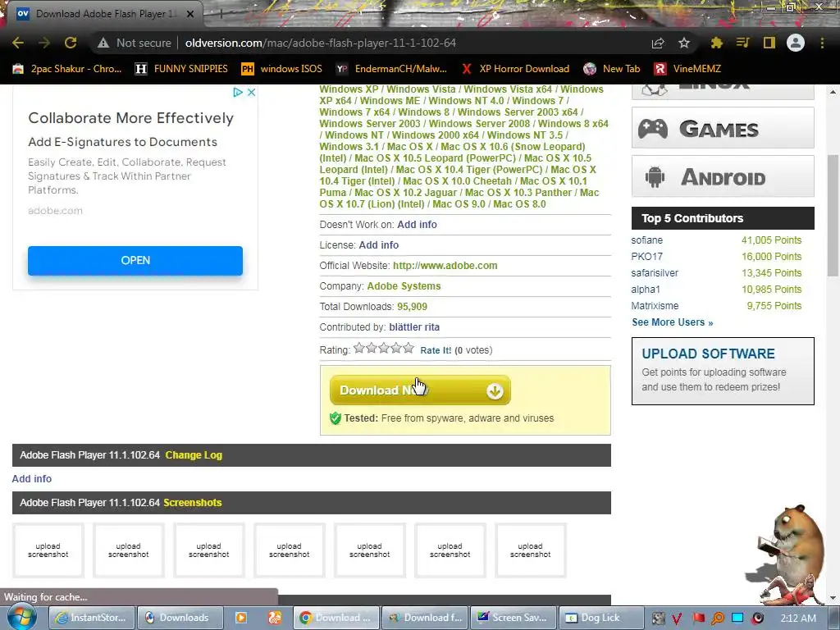This screenshot has width=840, height=630.
Task: Click the Mac OS X 10.6 (Snow Leopard) link
Action: point(513,146)
